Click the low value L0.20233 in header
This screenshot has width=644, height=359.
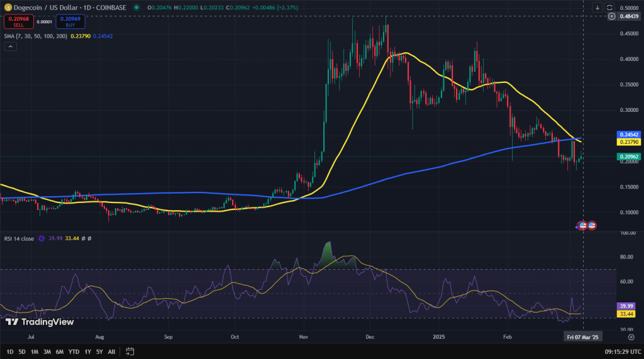click(213, 8)
